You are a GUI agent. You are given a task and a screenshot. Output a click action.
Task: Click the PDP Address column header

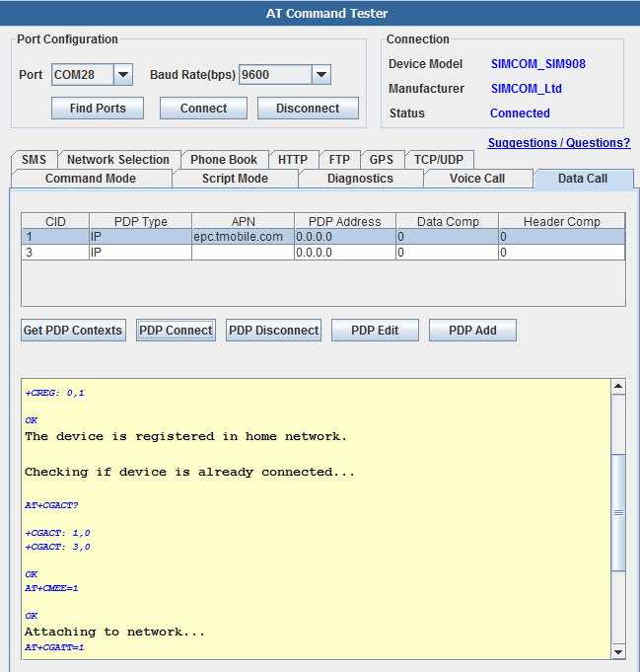tap(345, 222)
